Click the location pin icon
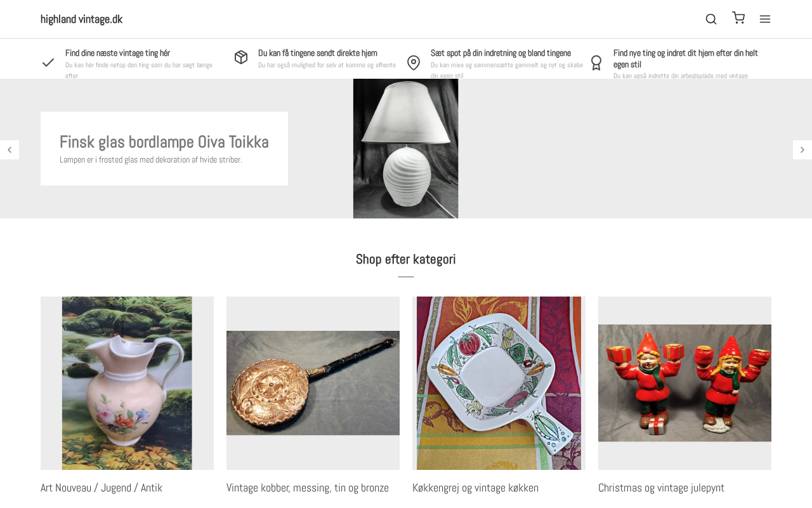Screen dimensions: 812x508 tap(414, 63)
